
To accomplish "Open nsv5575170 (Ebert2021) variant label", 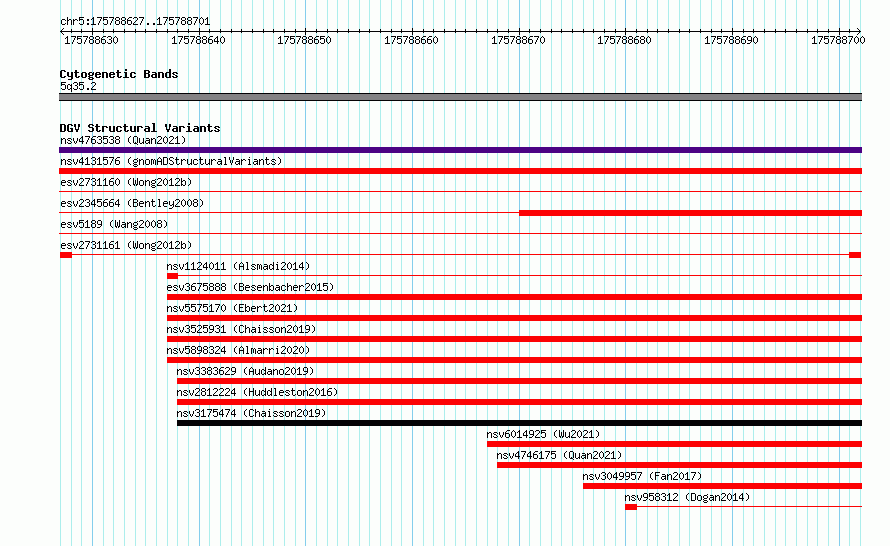I will (232, 308).
